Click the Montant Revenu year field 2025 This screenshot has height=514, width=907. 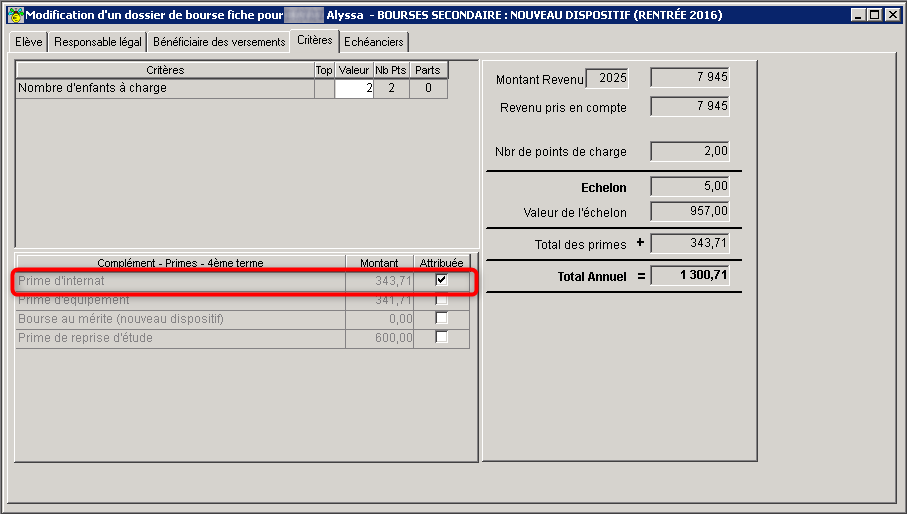(607, 78)
